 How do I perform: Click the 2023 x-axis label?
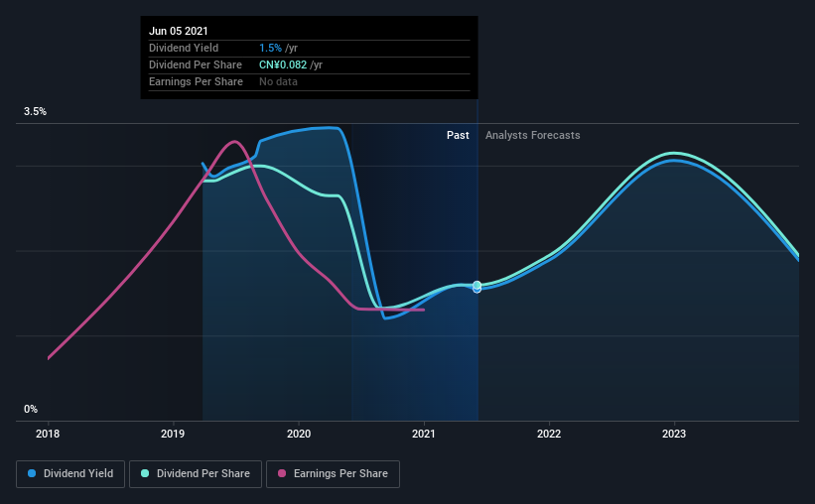click(674, 434)
